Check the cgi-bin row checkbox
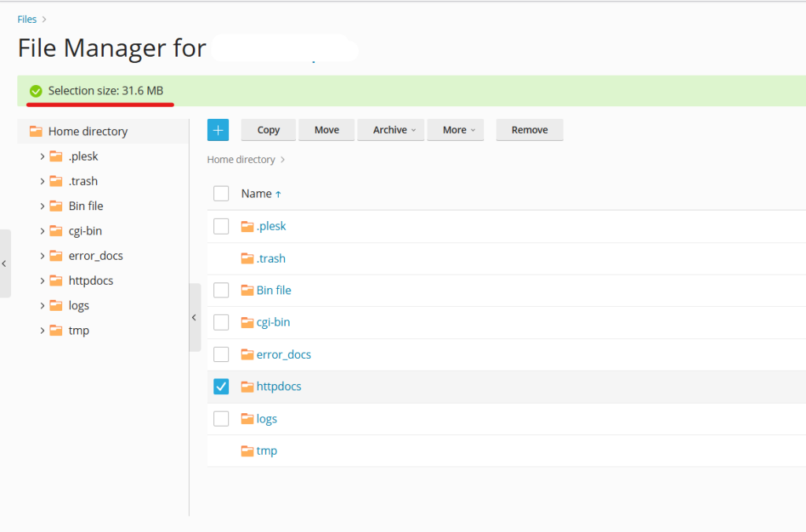Screen dimensions: 806x532 (x=221, y=323)
